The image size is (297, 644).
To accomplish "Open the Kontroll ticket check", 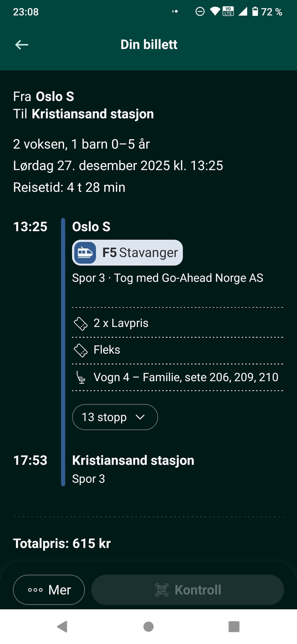I will [x=188, y=590].
